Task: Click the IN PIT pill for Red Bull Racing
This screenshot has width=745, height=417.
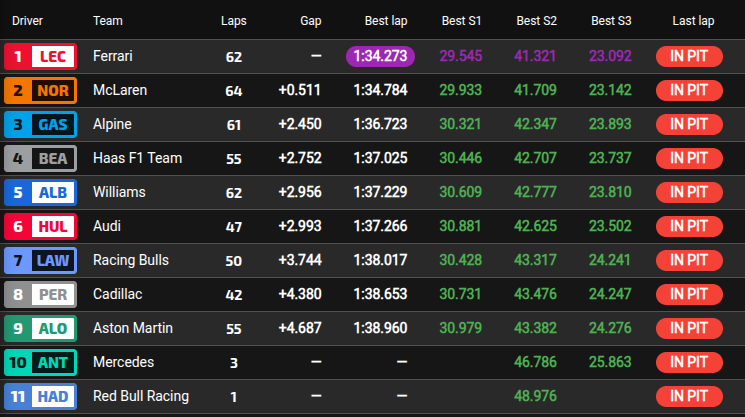Action: (689, 396)
